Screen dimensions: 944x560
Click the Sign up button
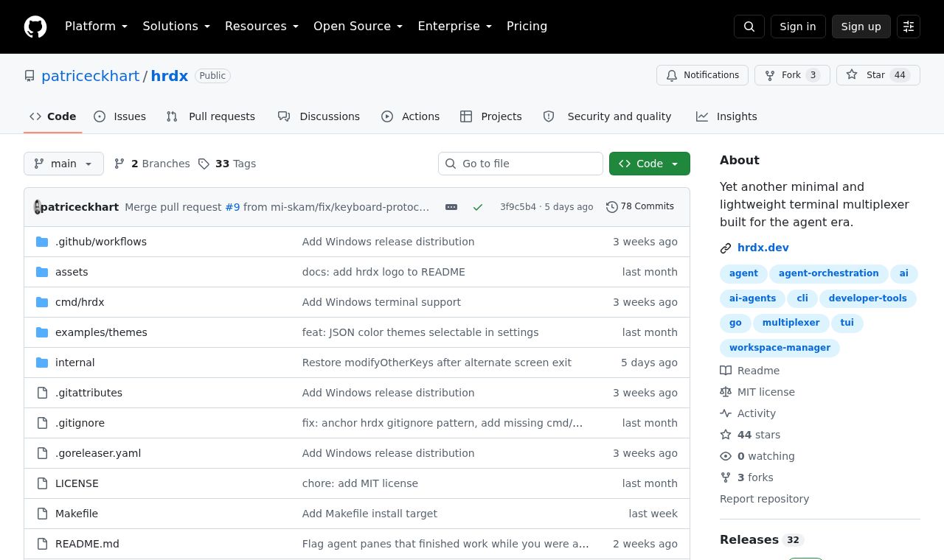click(x=861, y=27)
